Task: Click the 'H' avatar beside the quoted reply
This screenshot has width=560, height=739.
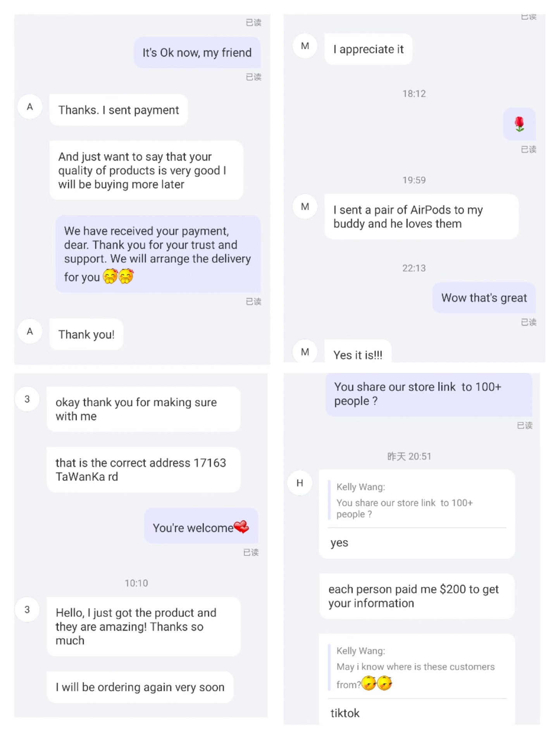Action: (300, 483)
